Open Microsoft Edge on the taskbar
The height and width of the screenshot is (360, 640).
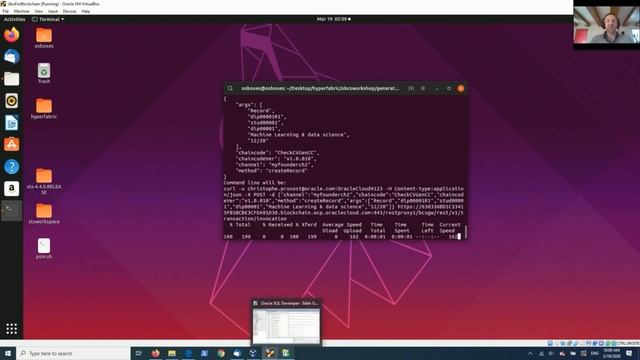(188, 353)
